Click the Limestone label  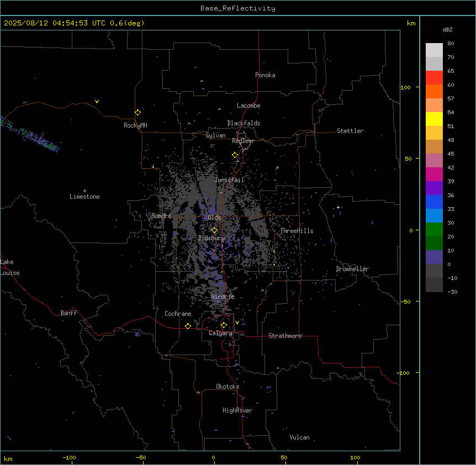pos(84,197)
